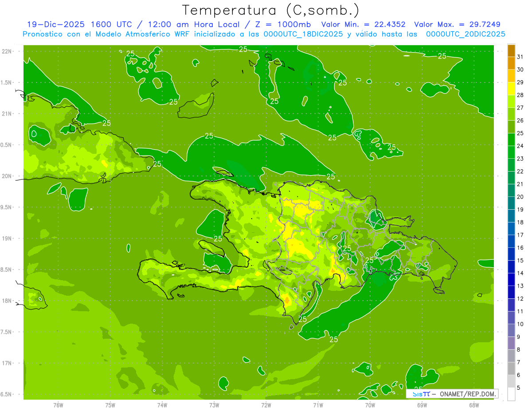Viewport: 532px width, 411px height.
Task: Click the 72W longitude axis label
Action: (x=266, y=405)
